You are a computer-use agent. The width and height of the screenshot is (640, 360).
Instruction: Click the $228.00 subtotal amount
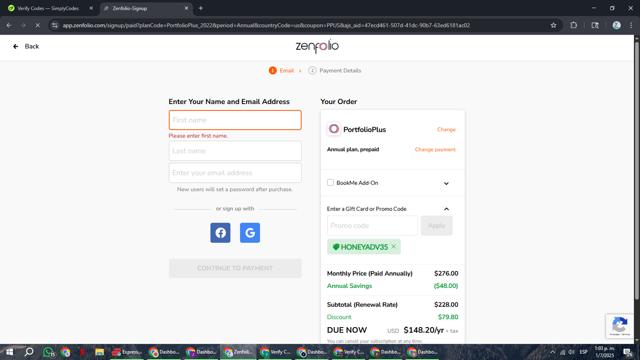point(446,304)
